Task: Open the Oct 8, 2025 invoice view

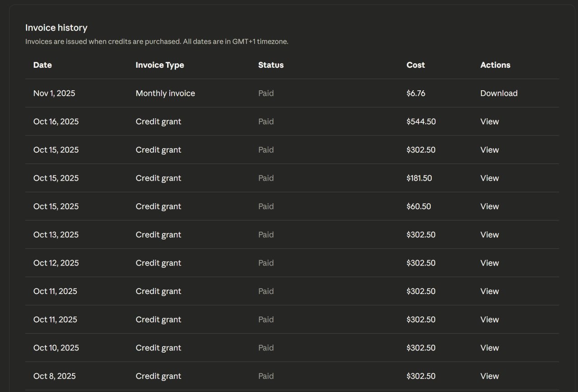Action: (x=489, y=376)
